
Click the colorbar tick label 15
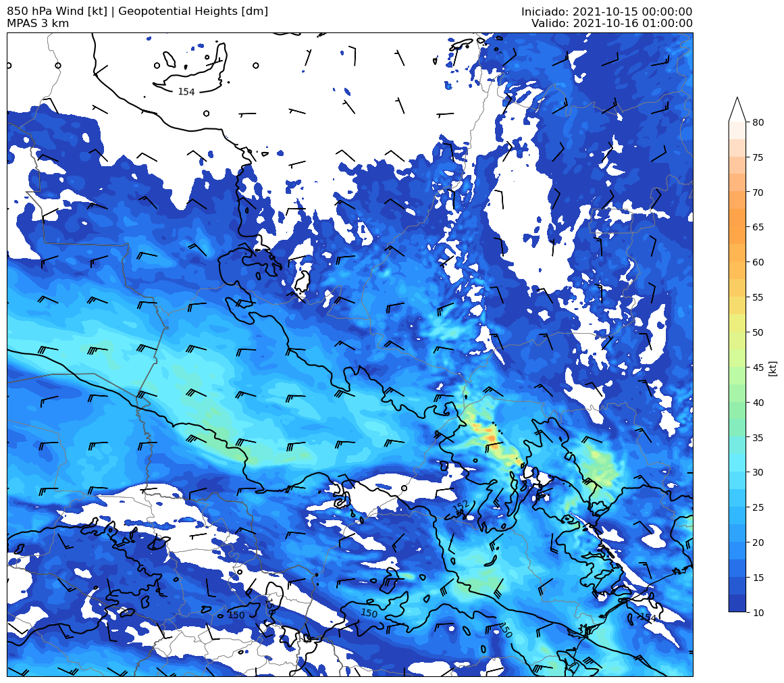[x=758, y=578]
